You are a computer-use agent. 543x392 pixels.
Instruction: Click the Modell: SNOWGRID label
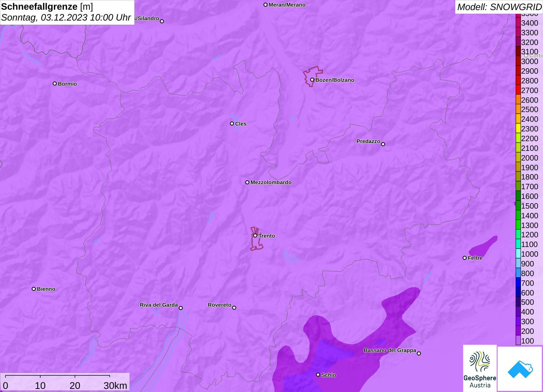499,7
